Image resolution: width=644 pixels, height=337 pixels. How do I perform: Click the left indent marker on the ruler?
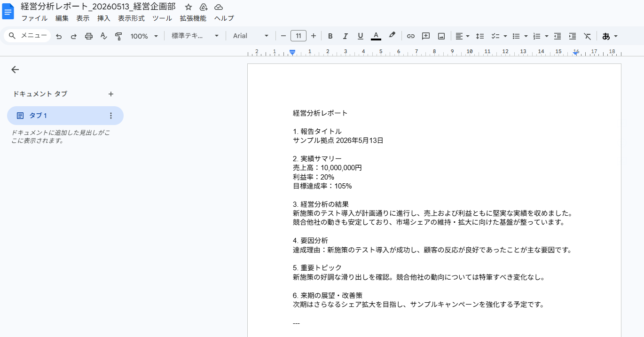point(292,53)
